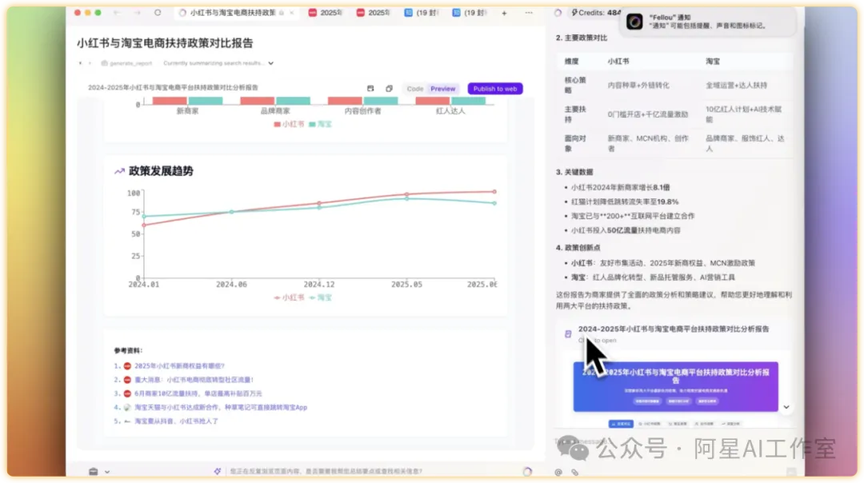Click the document icon of the report card

click(x=568, y=334)
